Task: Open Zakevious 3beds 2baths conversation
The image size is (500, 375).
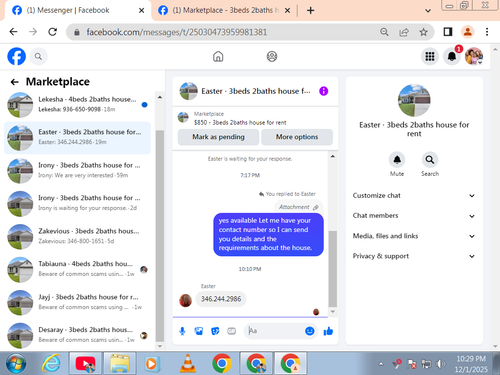Action: coord(77,236)
